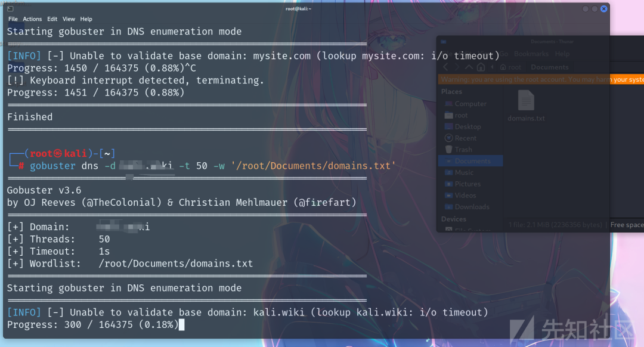Open the Go menu in Thunar
The width and height of the screenshot is (644, 347).
(x=504, y=54)
